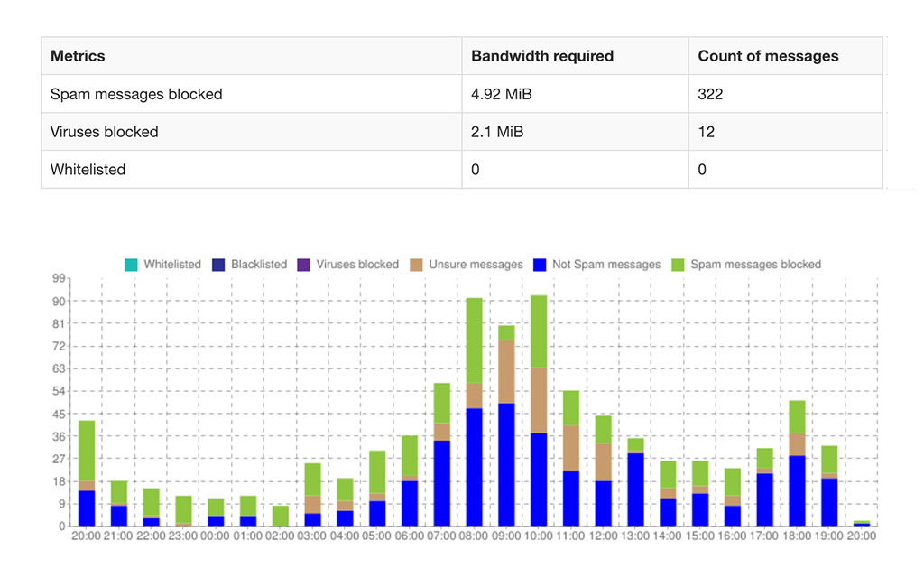Hide the Viruses blocked series via legend
The width and height of the screenshot is (924, 578).
(357, 265)
